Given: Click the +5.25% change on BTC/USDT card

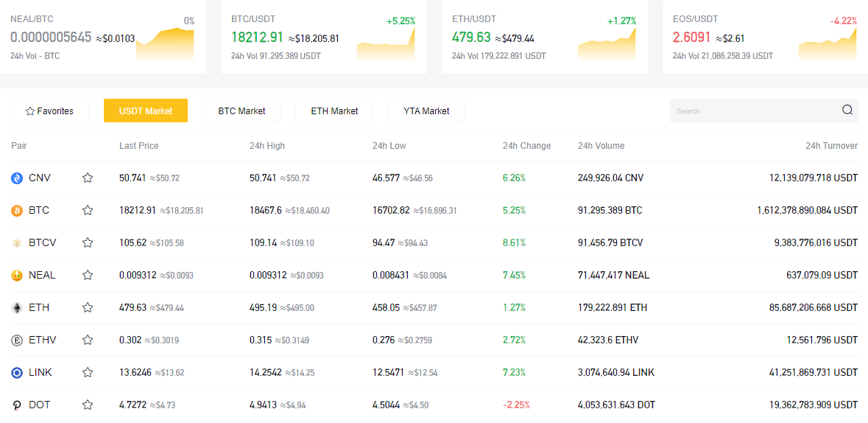Looking at the screenshot, I should [401, 21].
